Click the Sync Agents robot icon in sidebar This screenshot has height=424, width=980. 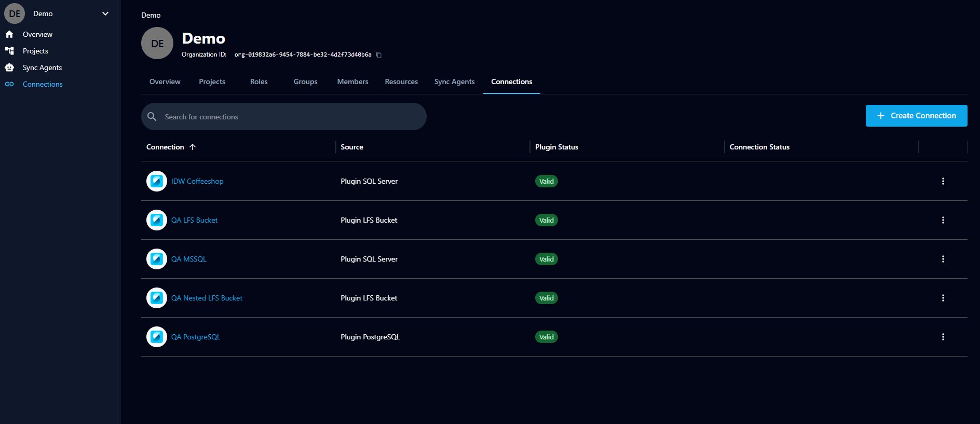click(9, 67)
